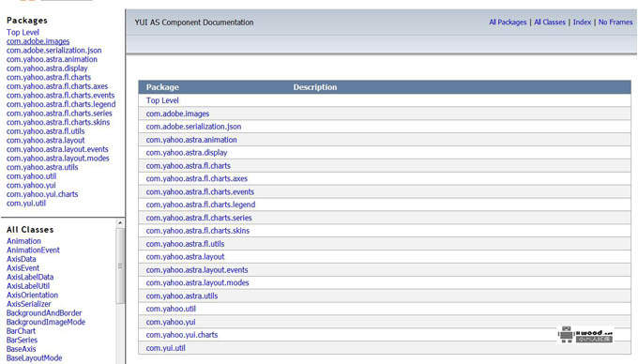Open the AxisOrientation class link
Viewport: 638px width, 364px height.
(32, 295)
